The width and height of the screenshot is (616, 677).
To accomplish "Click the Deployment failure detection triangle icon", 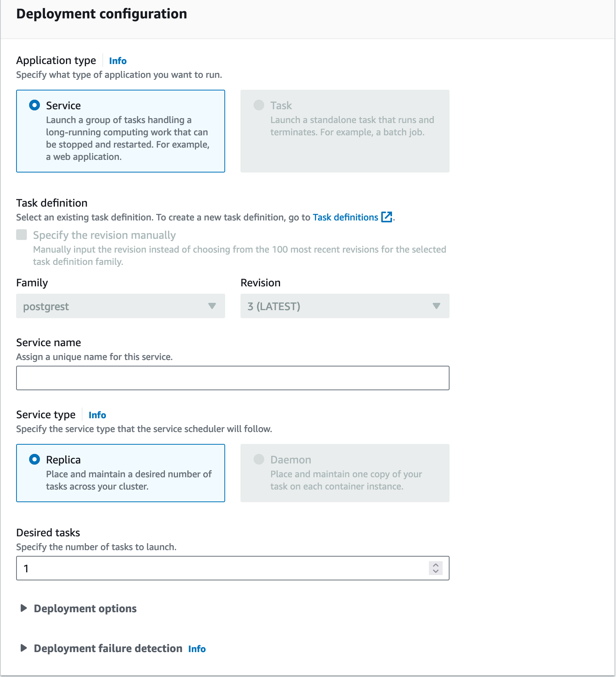I will pos(24,648).
